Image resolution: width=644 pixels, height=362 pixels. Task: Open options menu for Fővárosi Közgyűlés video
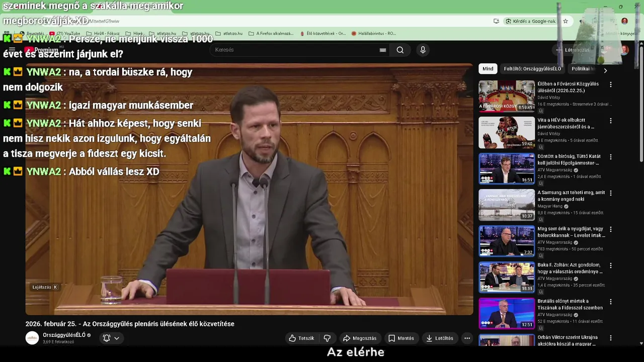(611, 84)
